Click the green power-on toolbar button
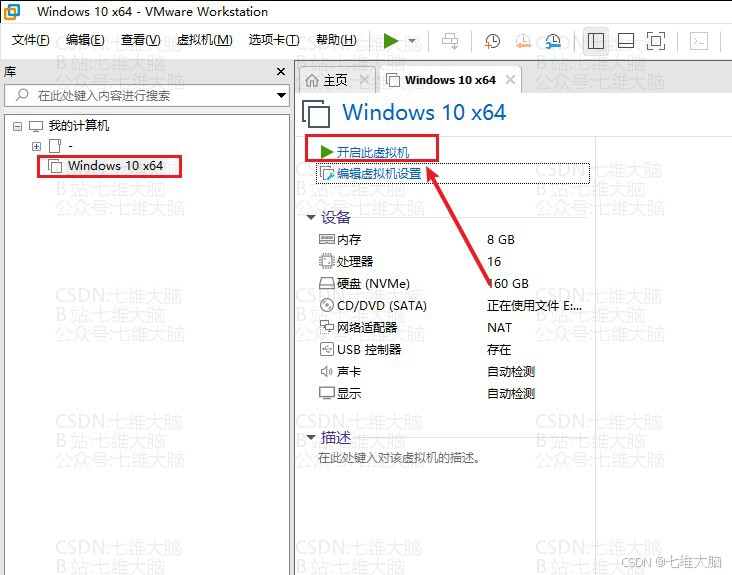The image size is (732, 575). 391,41
